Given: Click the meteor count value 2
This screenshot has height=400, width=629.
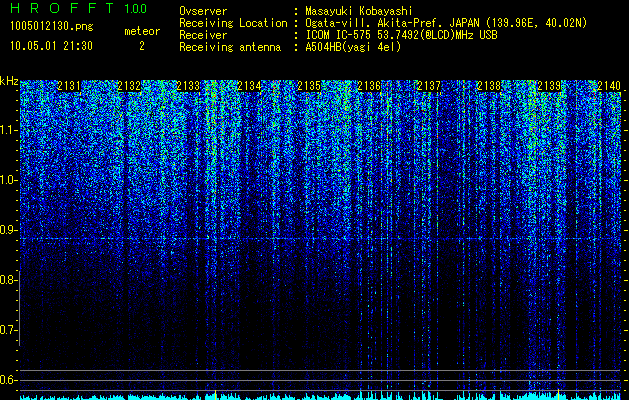Looking at the screenshot, I should pyautogui.click(x=142, y=46).
